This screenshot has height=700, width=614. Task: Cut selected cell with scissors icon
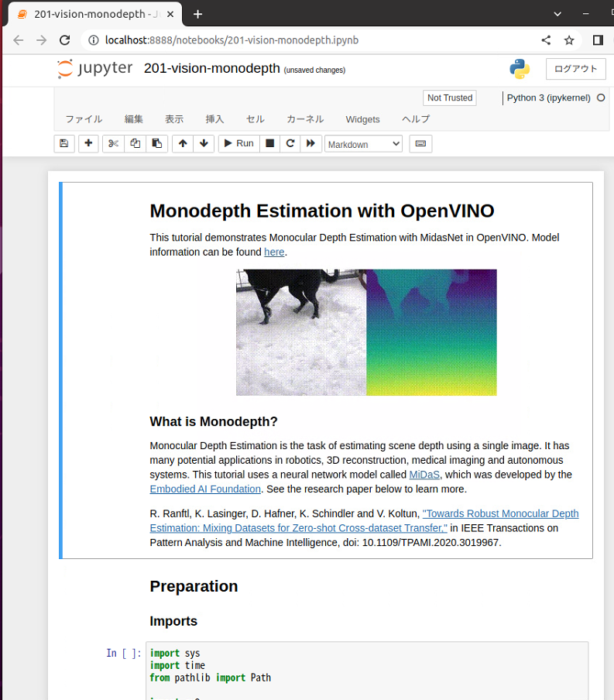113,143
